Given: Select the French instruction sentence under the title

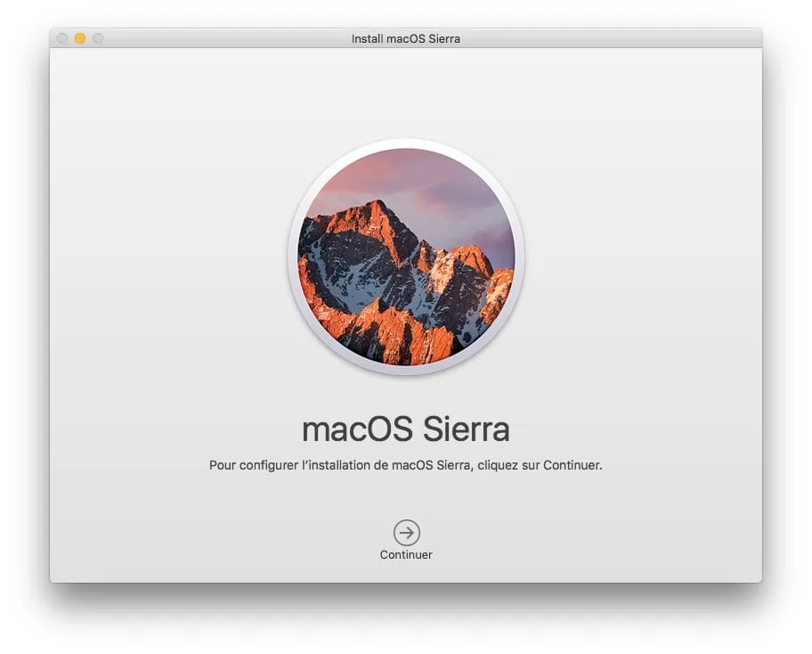Looking at the screenshot, I should (x=406, y=463).
